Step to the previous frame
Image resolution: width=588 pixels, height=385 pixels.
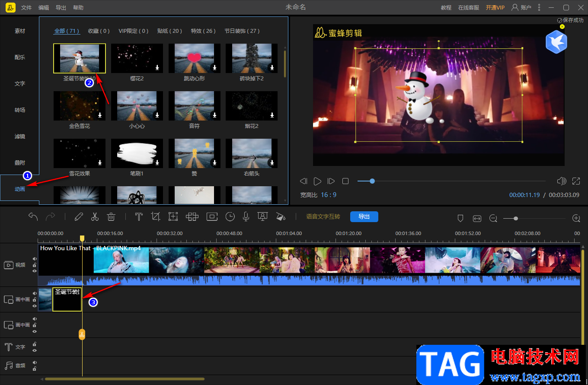pos(304,181)
